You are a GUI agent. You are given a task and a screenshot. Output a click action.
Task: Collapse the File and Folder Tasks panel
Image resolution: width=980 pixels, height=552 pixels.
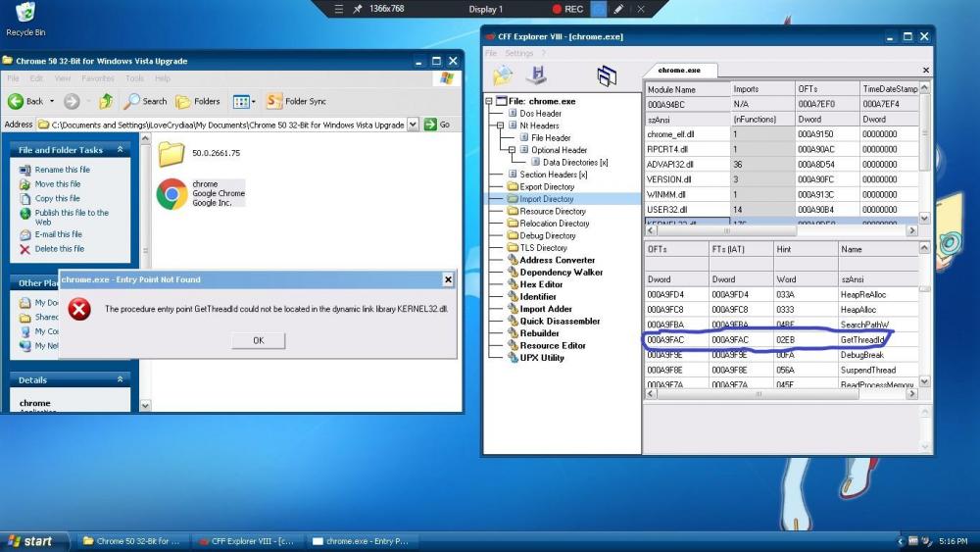(121, 150)
